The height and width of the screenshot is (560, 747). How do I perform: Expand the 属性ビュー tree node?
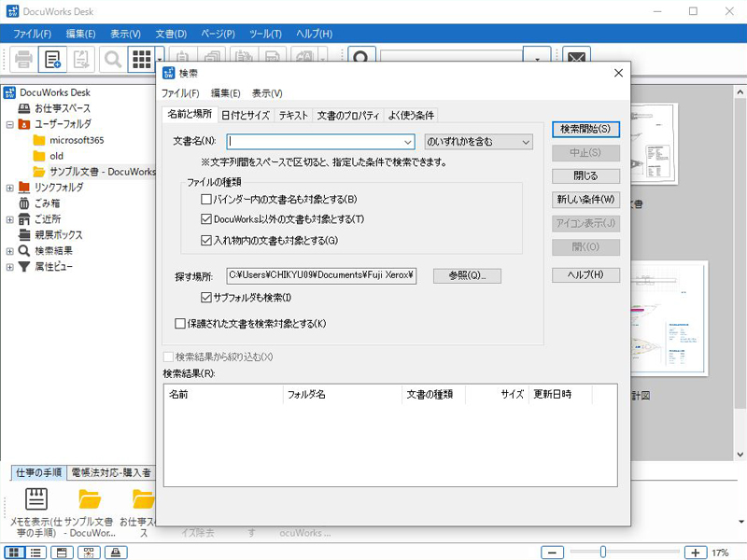pyautogui.click(x=9, y=267)
